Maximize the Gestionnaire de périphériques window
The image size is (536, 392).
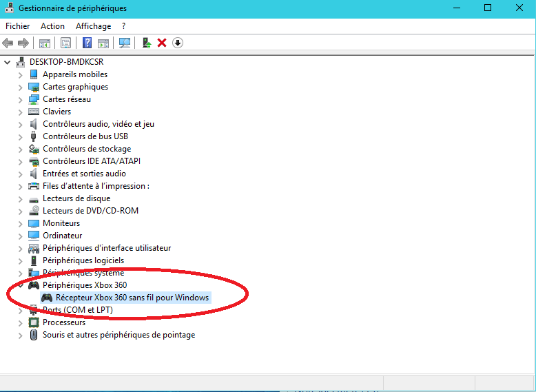[x=488, y=8]
